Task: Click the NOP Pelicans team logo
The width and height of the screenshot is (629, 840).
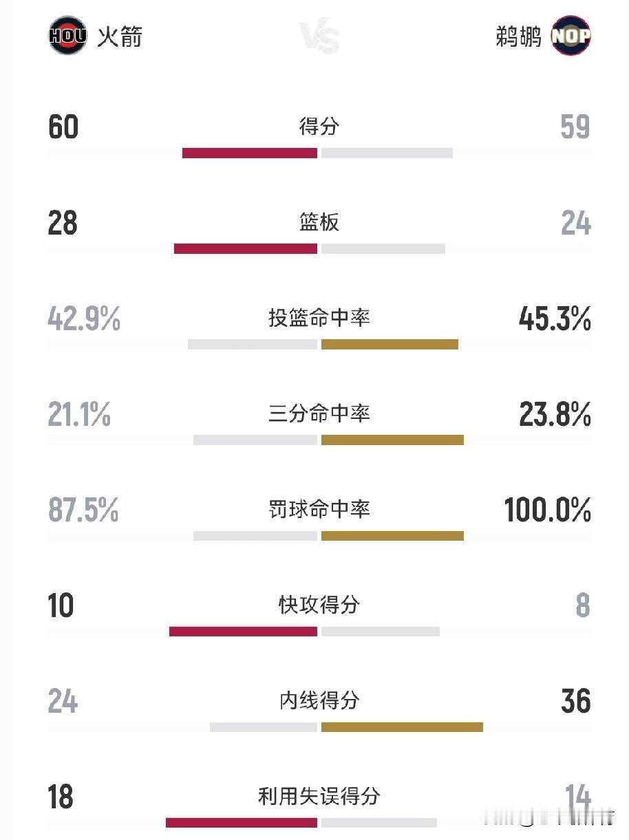Action: point(571,35)
